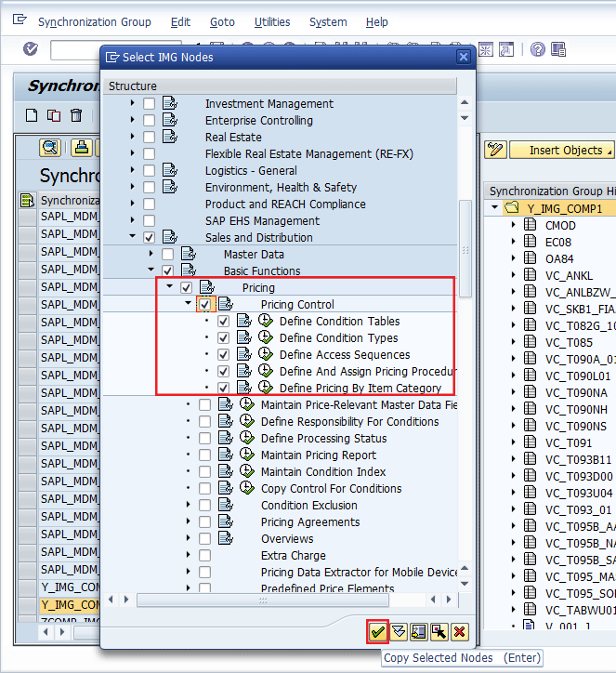
Task: Click activity clock icon for Define Condition Types
Action: tap(265, 338)
